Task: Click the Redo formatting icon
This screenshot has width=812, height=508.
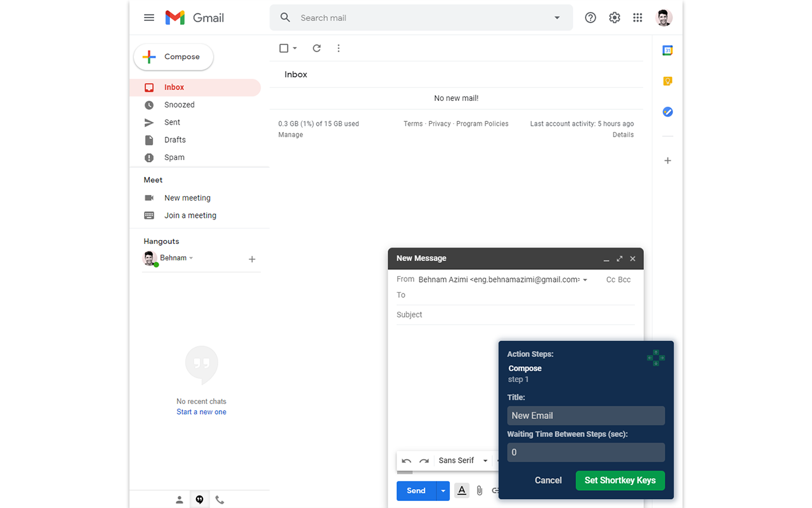Action: tap(424, 461)
